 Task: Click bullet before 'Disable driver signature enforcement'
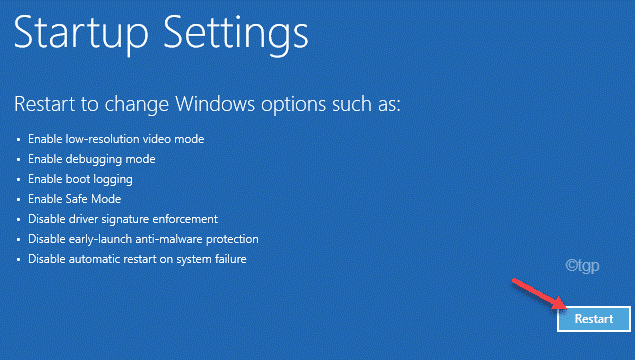click(x=19, y=219)
